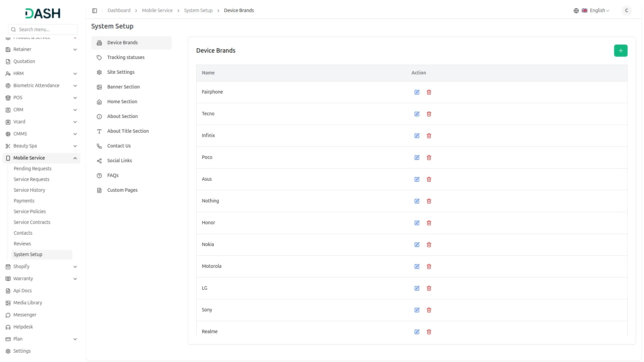Delete the Nokia brand
Image resolution: width=644 pixels, height=362 pixels.
[x=429, y=245]
